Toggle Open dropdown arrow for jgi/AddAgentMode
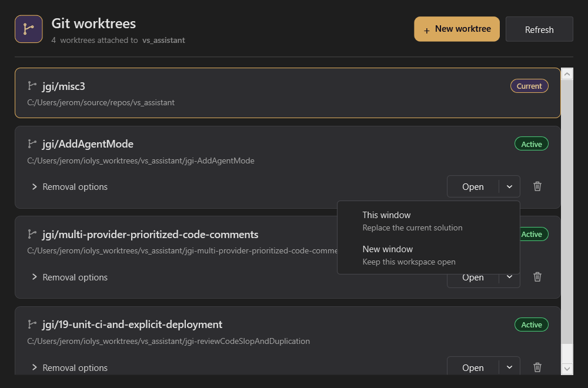Image resolution: width=588 pixels, height=388 pixels. coord(509,186)
